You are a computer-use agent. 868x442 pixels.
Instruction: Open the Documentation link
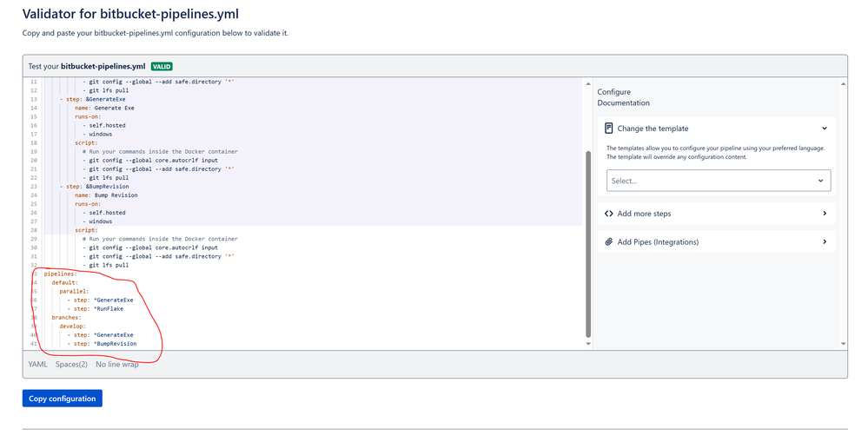[623, 102]
